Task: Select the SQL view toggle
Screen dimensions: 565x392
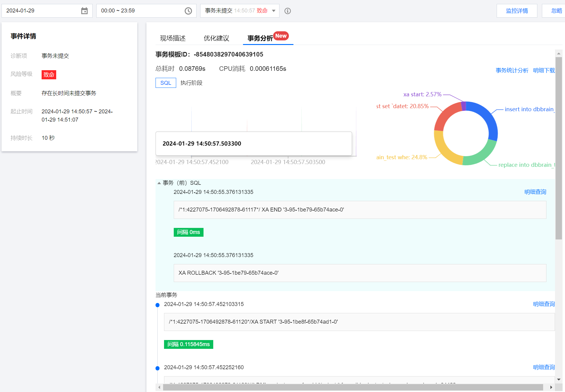Action: coord(166,83)
